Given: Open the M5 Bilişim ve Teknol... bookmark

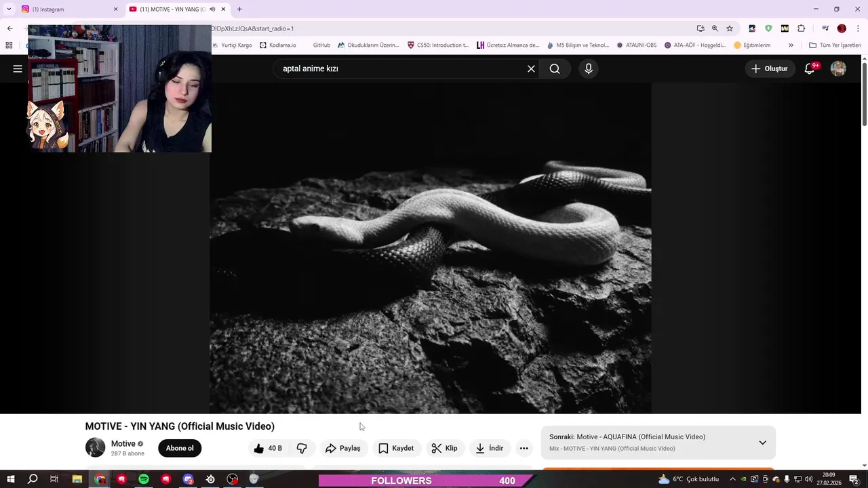Looking at the screenshot, I should point(578,45).
